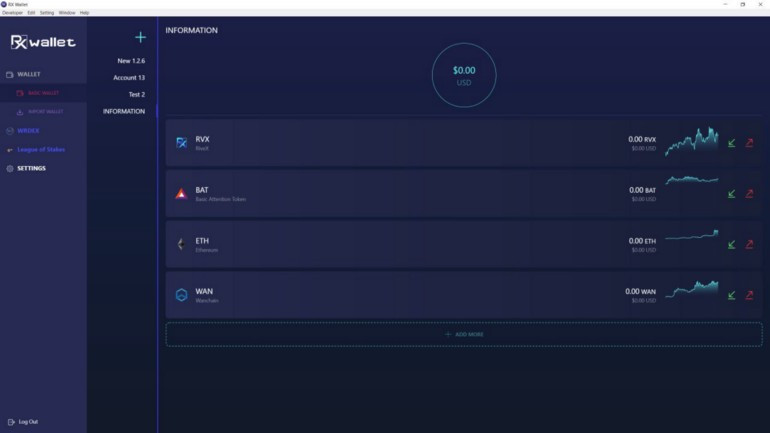Screen dimensions: 770x433
Task: Click the 0.00 RVX balance
Action: [642, 139]
